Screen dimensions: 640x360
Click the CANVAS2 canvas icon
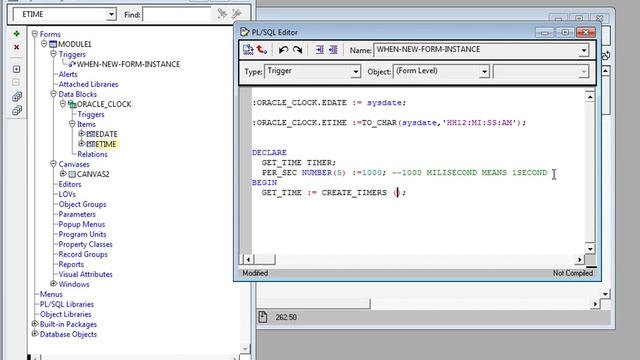click(72, 174)
